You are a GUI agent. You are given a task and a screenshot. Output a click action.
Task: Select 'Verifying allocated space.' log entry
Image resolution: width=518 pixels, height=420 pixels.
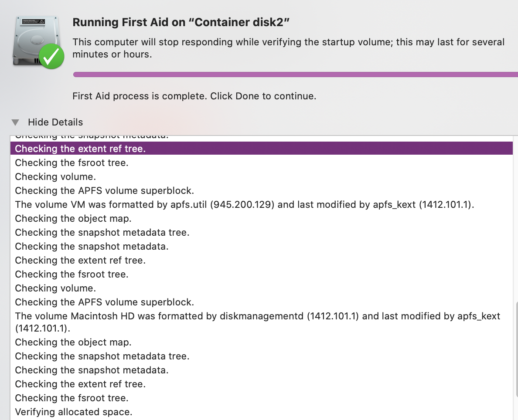click(74, 412)
